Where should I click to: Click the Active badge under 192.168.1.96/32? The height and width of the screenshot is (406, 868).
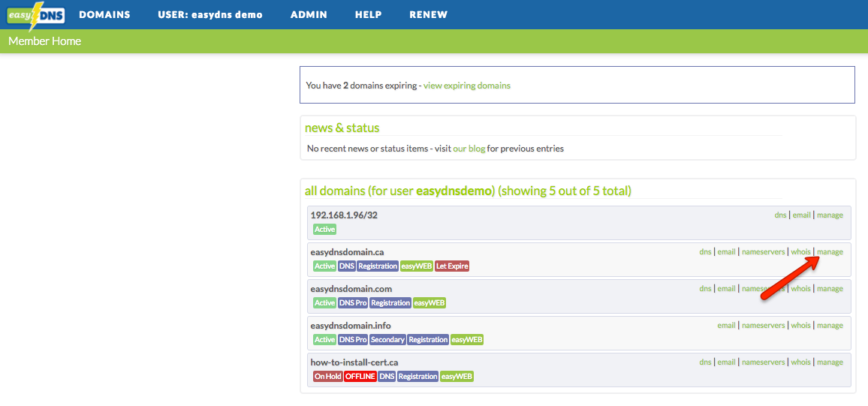tap(325, 229)
